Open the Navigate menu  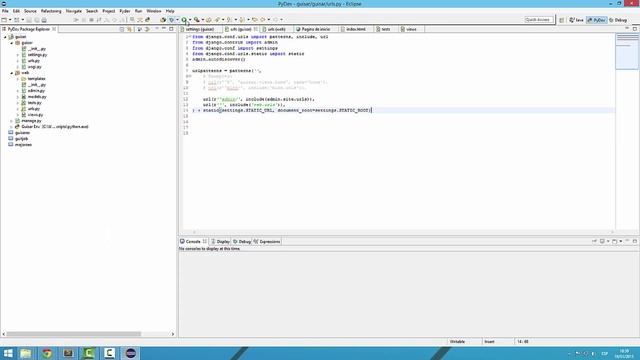pyautogui.click(x=74, y=11)
